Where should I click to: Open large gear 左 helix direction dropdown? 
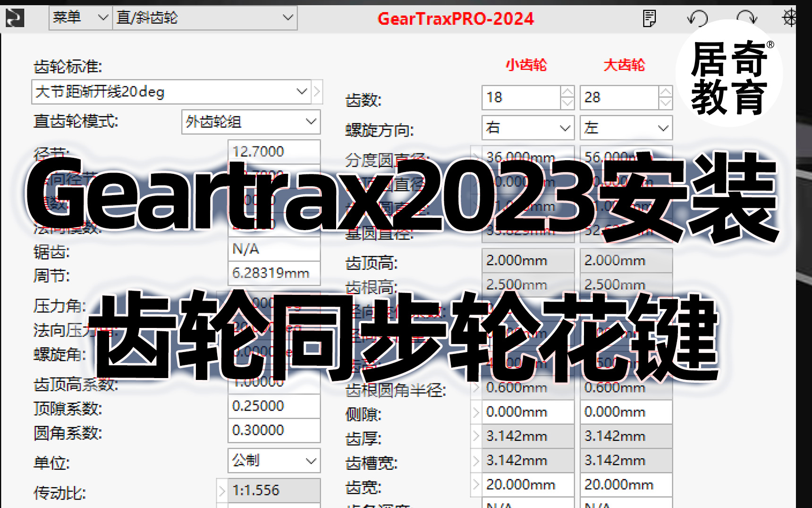pos(626,128)
